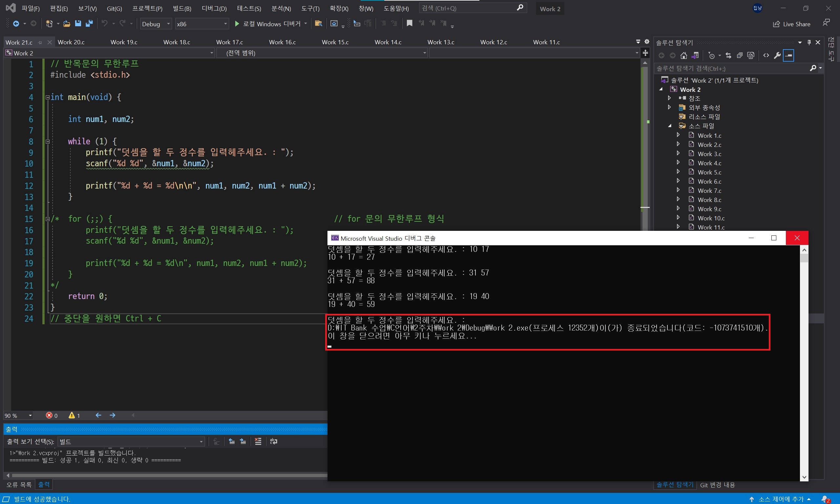
Task: Click the Live Share button
Action: point(792,24)
